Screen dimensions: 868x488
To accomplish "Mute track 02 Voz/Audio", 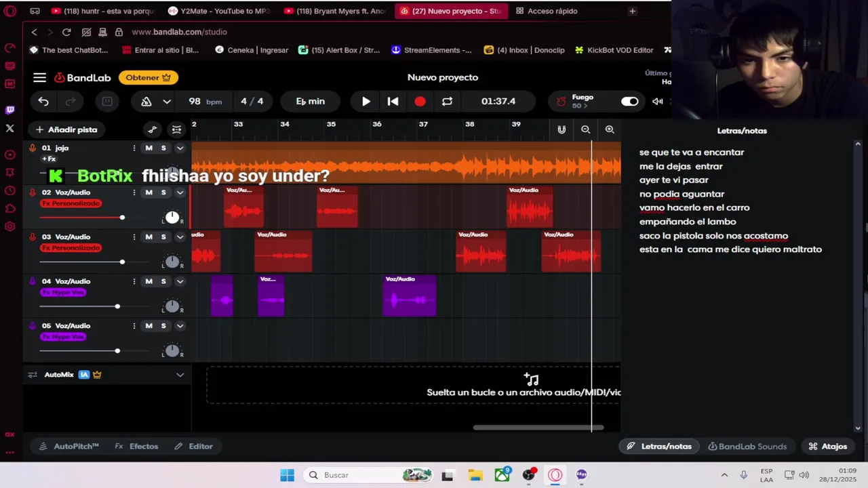I will tap(149, 192).
